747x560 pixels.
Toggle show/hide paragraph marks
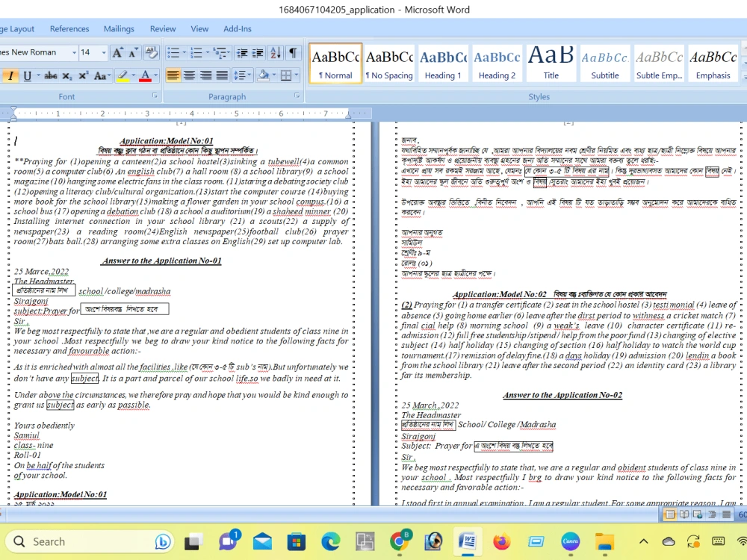point(293,52)
